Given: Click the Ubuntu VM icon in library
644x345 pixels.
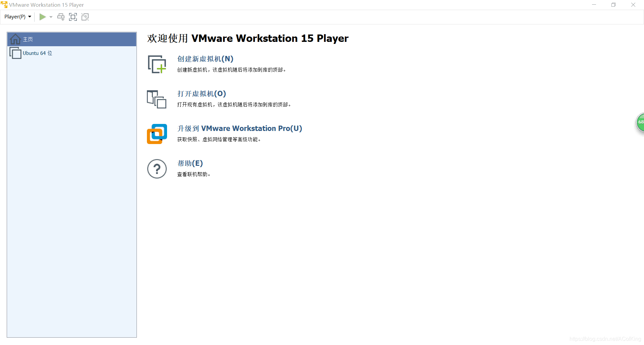Looking at the screenshot, I should [x=15, y=53].
